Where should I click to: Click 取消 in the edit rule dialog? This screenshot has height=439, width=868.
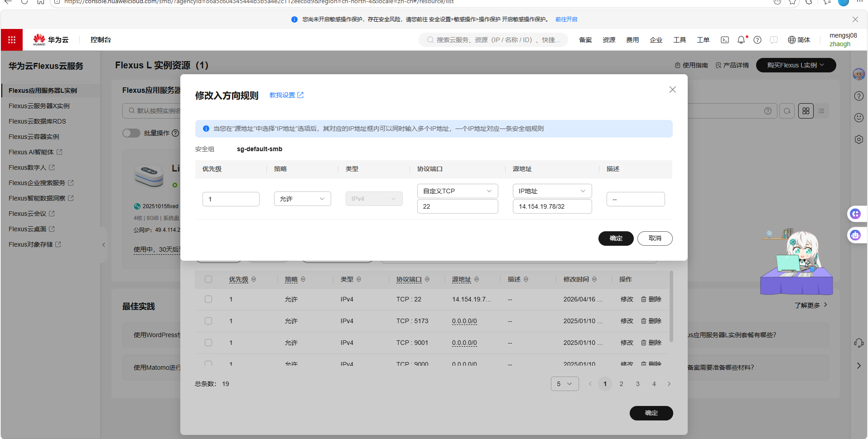click(x=655, y=239)
